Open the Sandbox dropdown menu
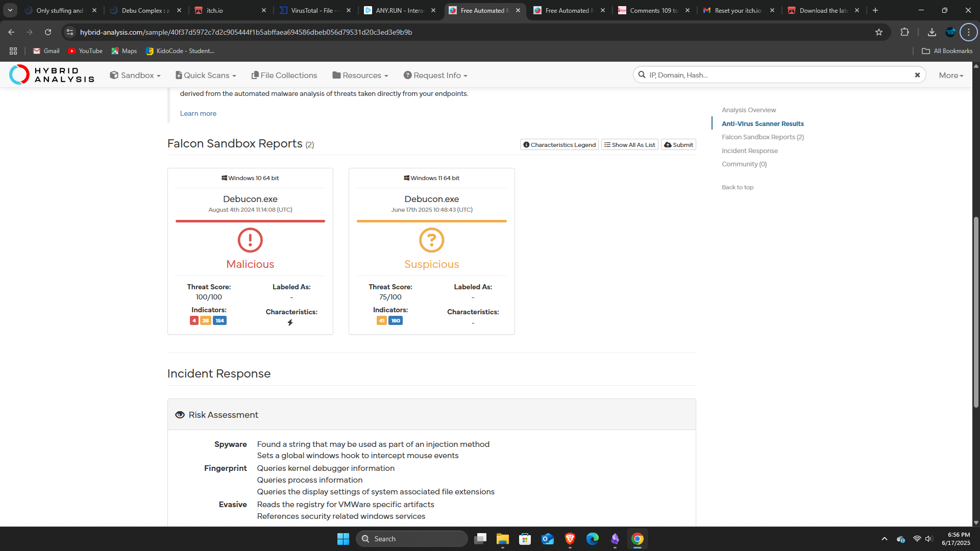The width and height of the screenshot is (980, 551). (135, 75)
